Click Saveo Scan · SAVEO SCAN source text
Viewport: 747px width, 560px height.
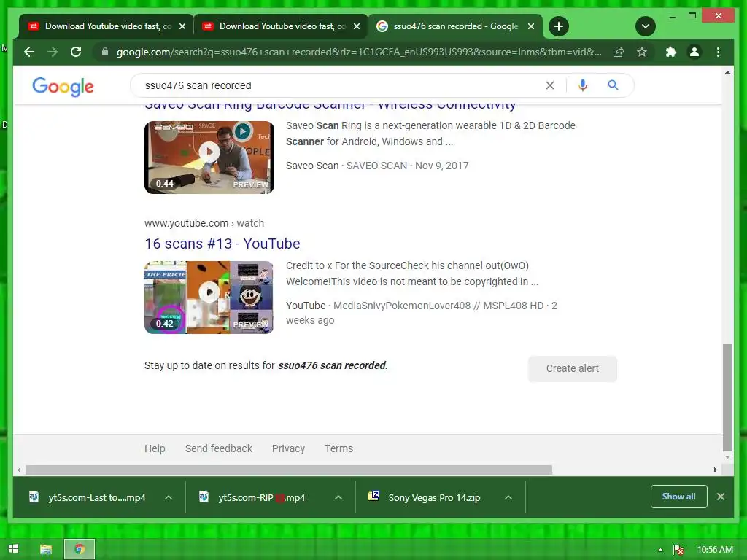point(347,166)
